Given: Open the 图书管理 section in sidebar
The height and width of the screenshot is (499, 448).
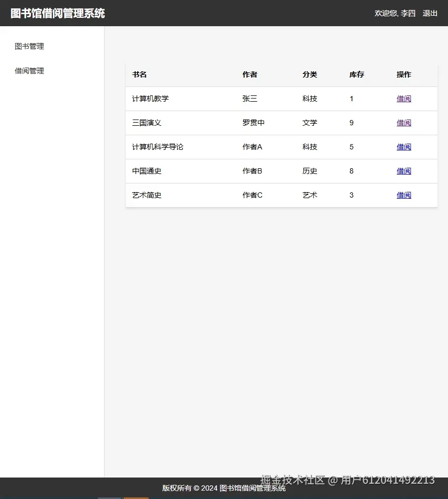Looking at the screenshot, I should [x=29, y=46].
